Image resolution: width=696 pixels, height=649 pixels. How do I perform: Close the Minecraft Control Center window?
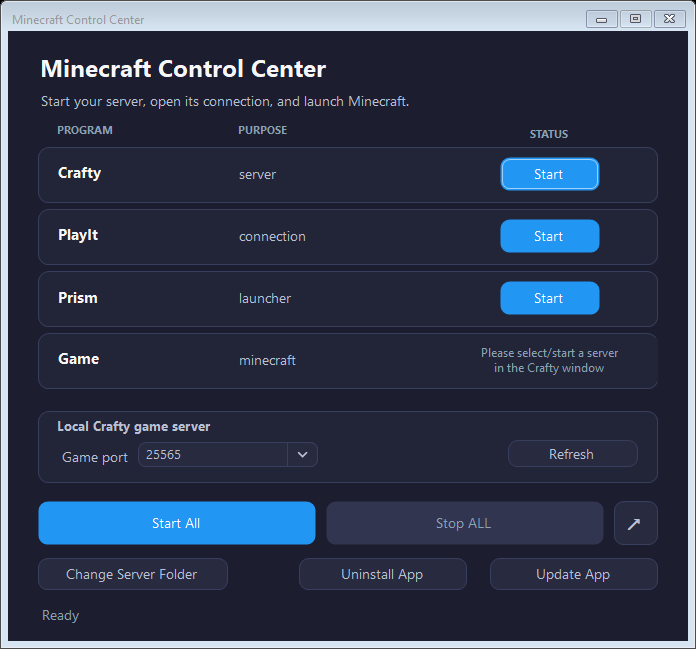pyautogui.click(x=669, y=19)
